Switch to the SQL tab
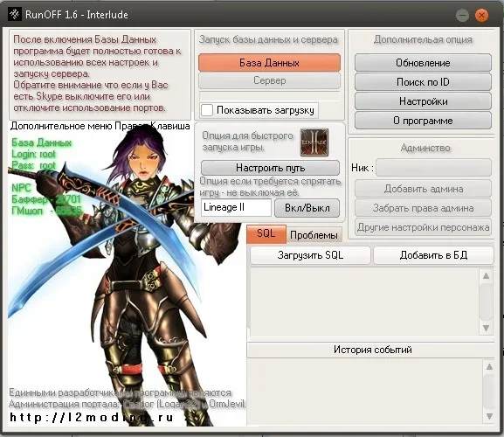Image resolution: width=504 pixels, height=437 pixels. (266, 233)
